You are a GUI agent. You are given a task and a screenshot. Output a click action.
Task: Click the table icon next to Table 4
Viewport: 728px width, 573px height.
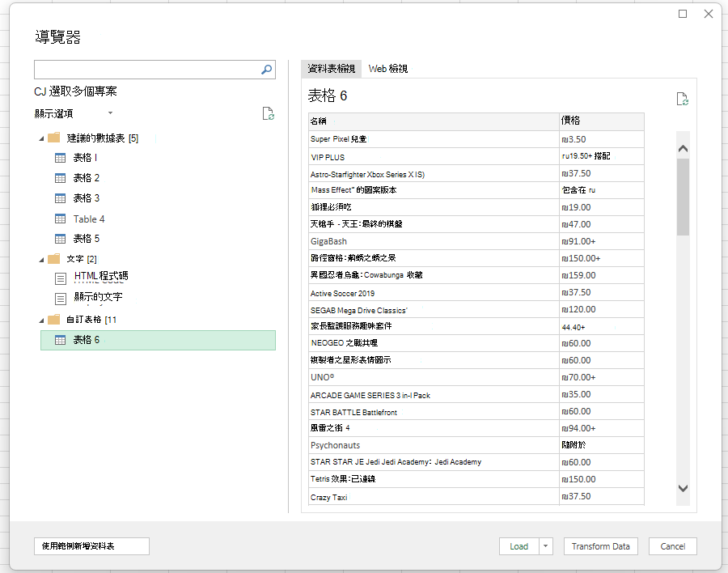[61, 219]
